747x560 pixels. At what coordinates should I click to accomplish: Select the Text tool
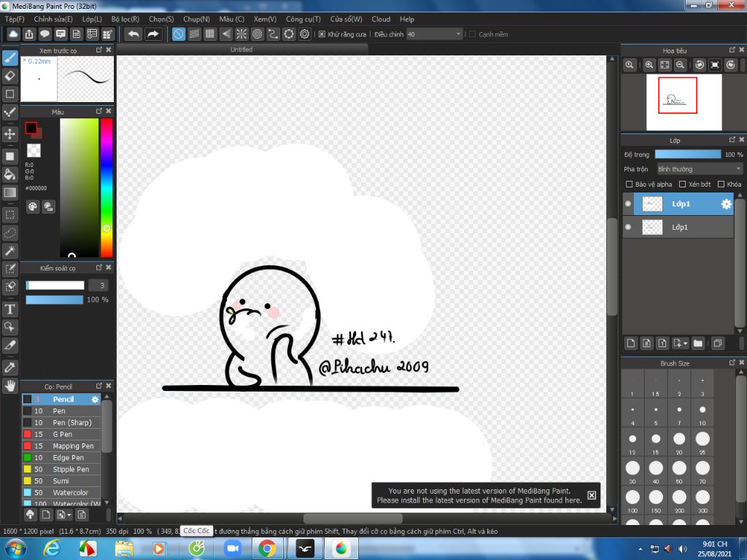tap(10, 309)
